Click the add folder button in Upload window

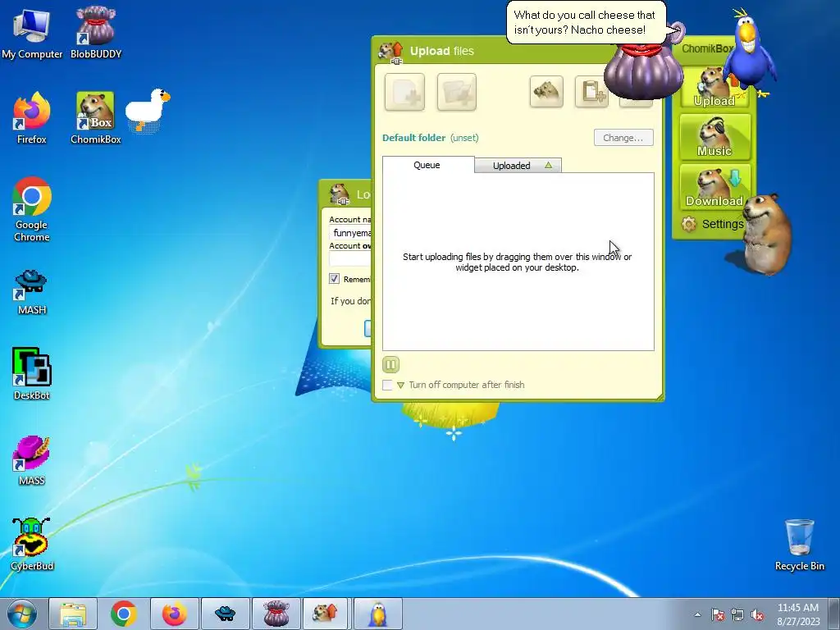[456, 92]
